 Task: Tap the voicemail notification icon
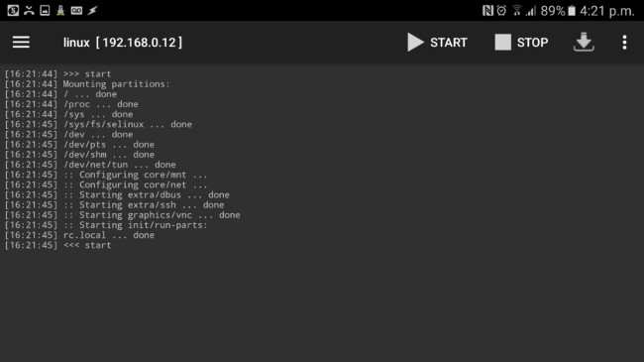pos(76,10)
